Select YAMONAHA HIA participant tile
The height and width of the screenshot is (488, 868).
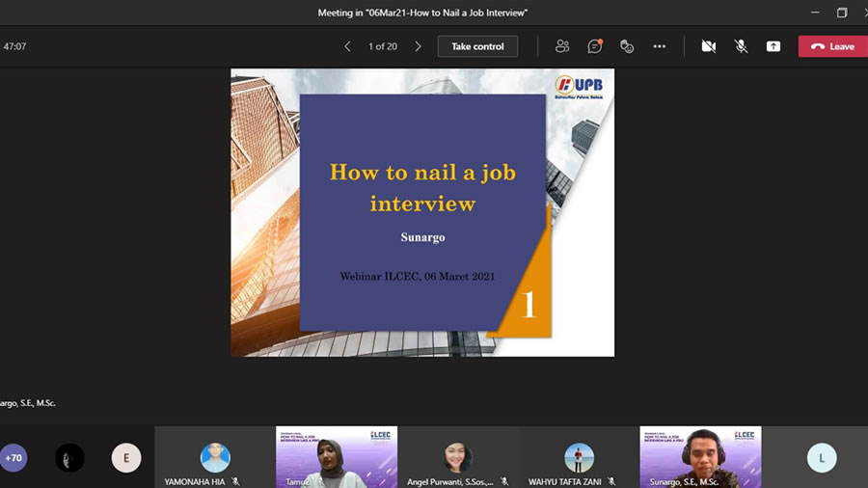tap(215, 457)
